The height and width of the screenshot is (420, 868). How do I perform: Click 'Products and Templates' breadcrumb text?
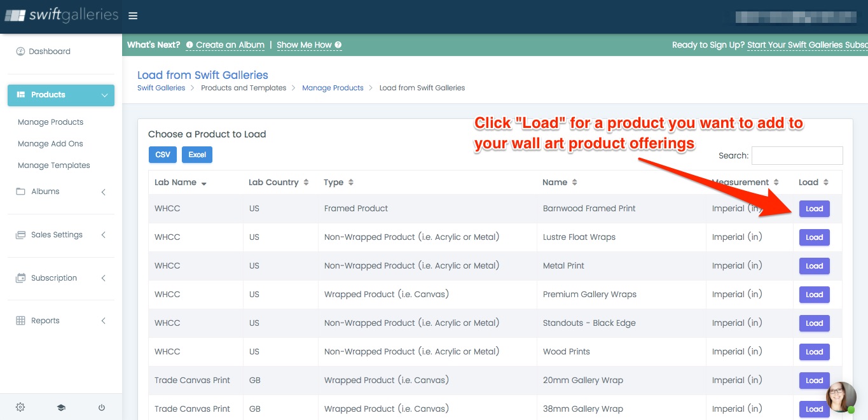pyautogui.click(x=244, y=88)
